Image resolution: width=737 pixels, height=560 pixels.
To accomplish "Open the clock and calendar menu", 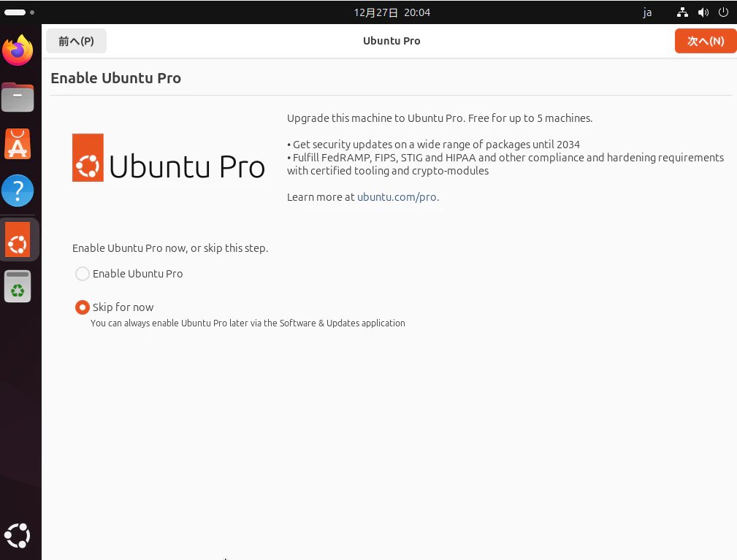I will [x=392, y=12].
